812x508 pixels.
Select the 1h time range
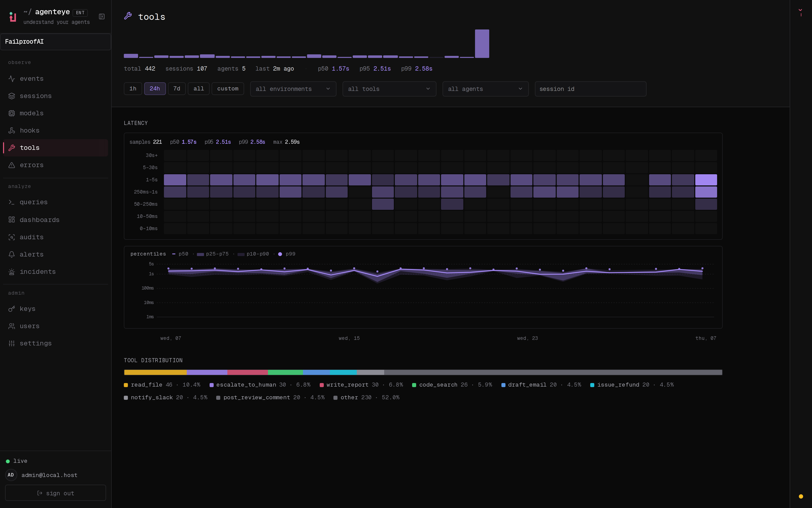(x=133, y=89)
